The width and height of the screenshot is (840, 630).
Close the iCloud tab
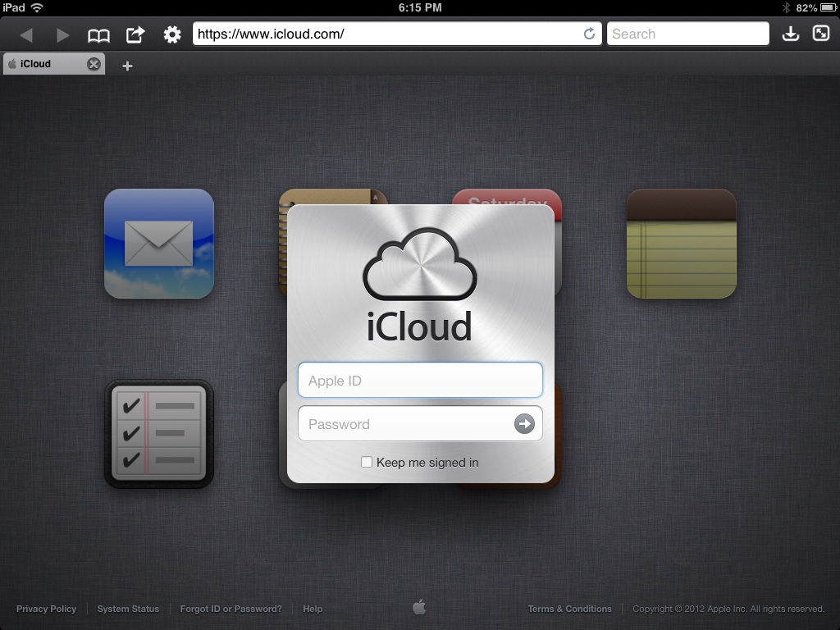tap(94, 64)
